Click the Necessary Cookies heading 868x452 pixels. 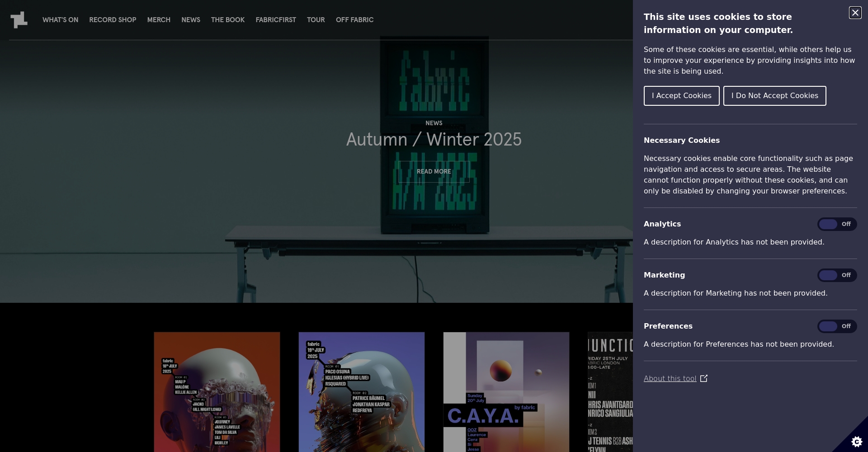point(682,141)
